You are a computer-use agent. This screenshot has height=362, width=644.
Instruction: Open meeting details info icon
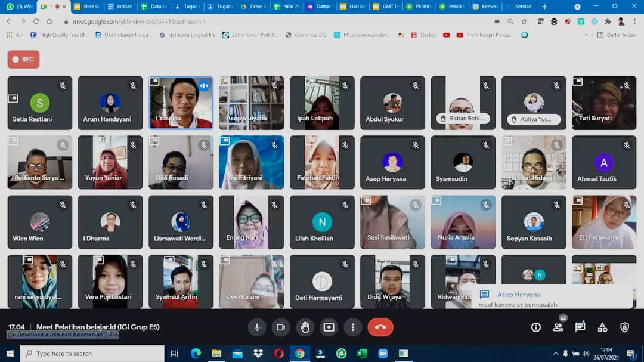pos(535,327)
